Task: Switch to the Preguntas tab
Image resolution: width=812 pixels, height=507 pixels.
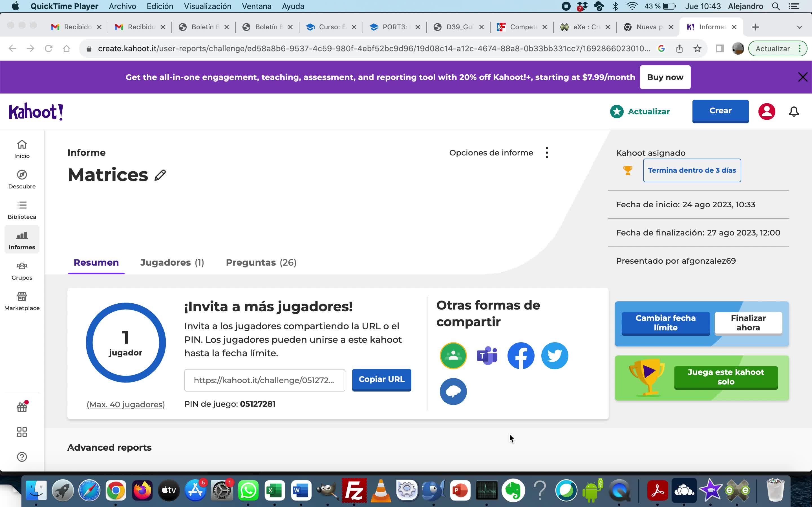Action: (261, 263)
